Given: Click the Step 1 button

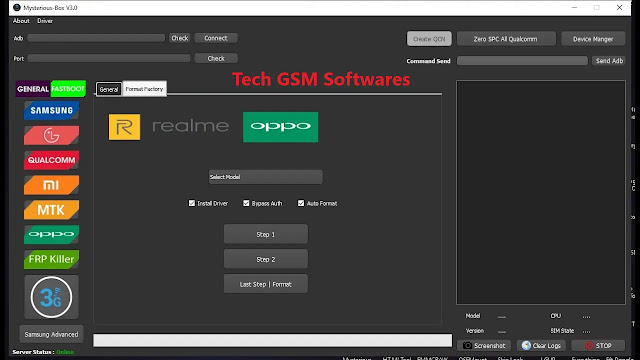Looking at the screenshot, I should (266, 234).
